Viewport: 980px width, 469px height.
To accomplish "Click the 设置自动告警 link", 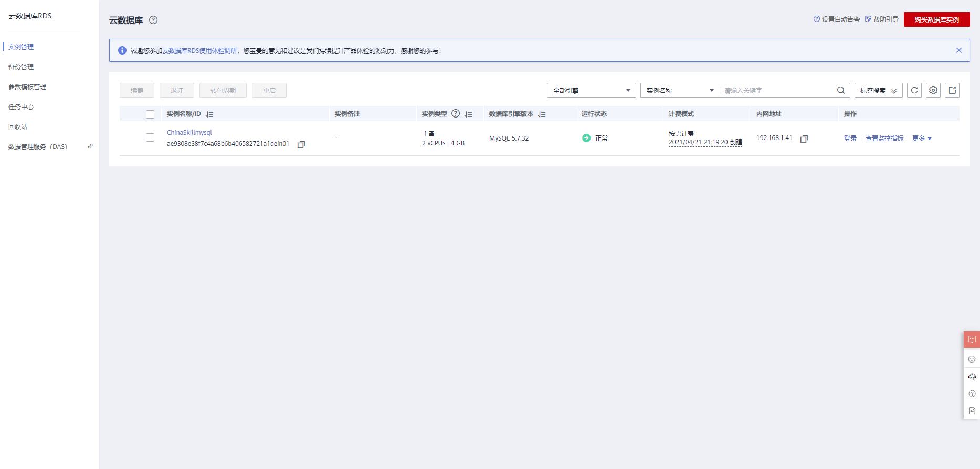I will (841, 19).
